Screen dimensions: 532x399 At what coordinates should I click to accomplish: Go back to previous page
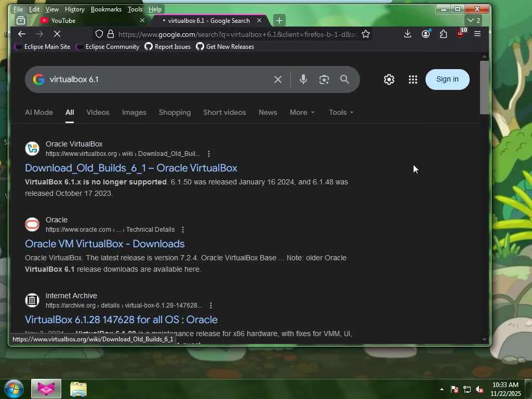pos(22,34)
